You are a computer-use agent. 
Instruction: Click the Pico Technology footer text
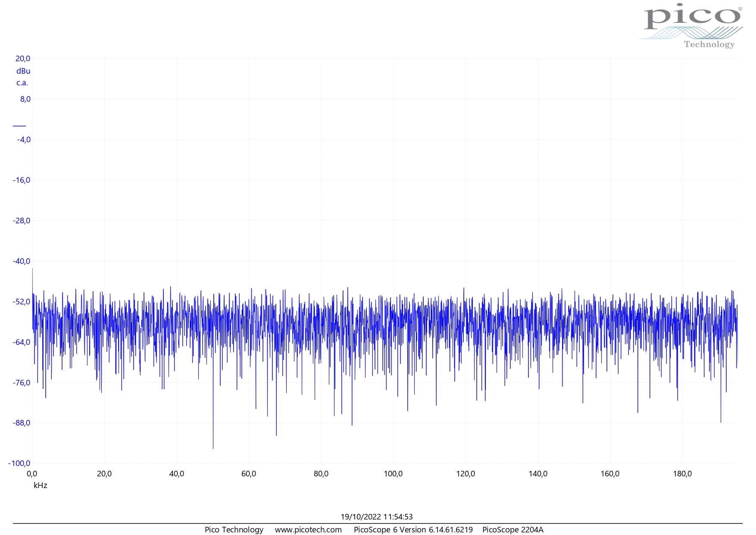tap(234, 530)
